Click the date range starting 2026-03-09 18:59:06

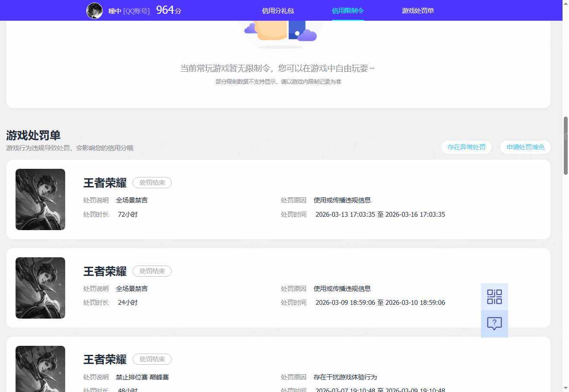[x=380, y=303]
